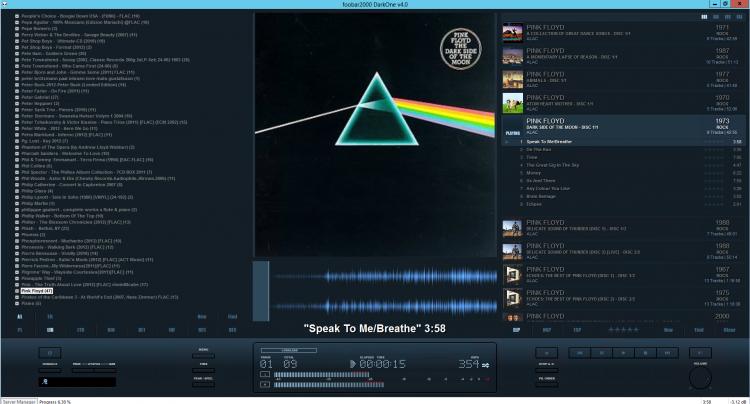Viewport: 750px width, 404px height.
Task: Click the MENU indicator button
Action: [203, 355]
